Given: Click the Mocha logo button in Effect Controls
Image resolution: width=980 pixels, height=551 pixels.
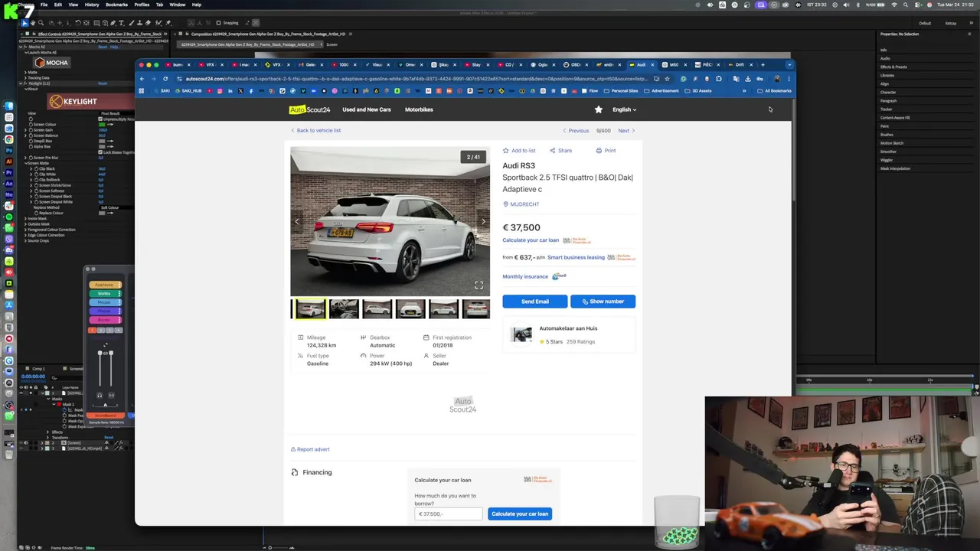Looking at the screenshot, I should coord(52,63).
